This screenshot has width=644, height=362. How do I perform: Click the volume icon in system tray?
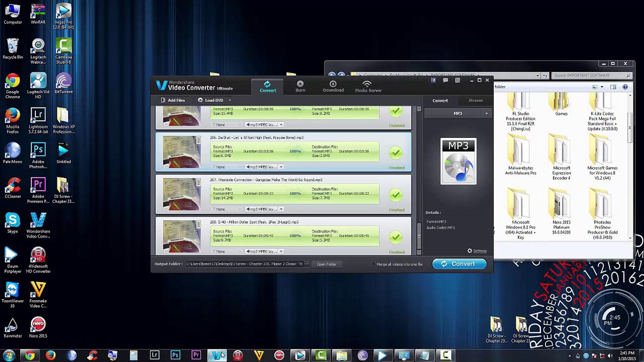tap(610, 356)
